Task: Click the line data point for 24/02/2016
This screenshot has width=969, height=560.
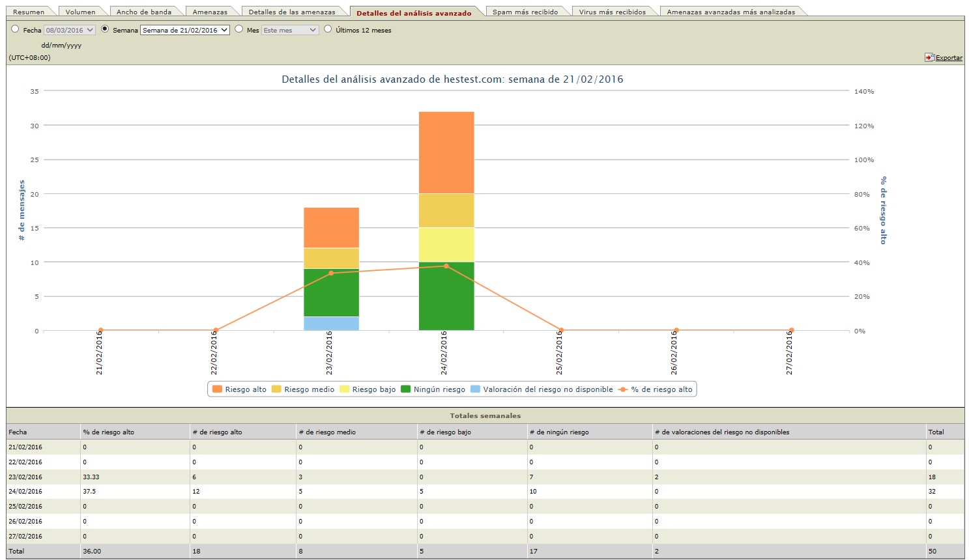Action: [x=446, y=266]
